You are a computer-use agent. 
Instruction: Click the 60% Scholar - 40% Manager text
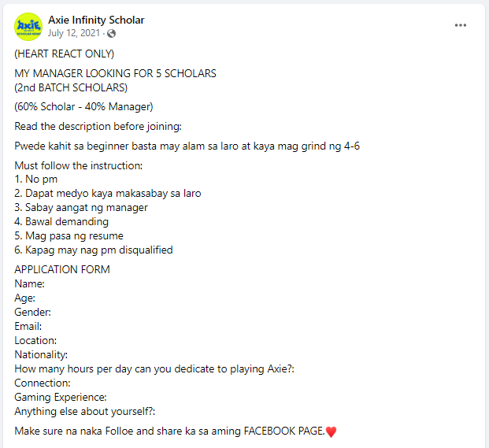(83, 106)
